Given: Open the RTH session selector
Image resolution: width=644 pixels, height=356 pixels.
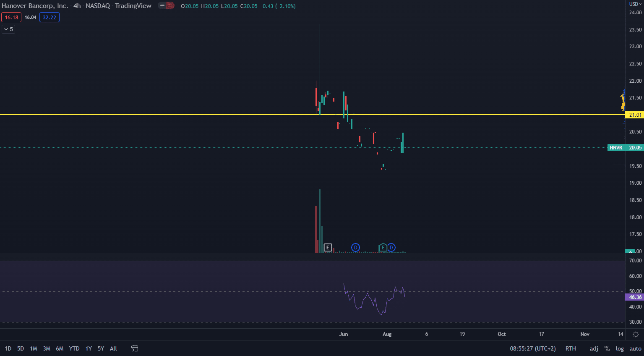Looking at the screenshot, I should pos(571,348).
